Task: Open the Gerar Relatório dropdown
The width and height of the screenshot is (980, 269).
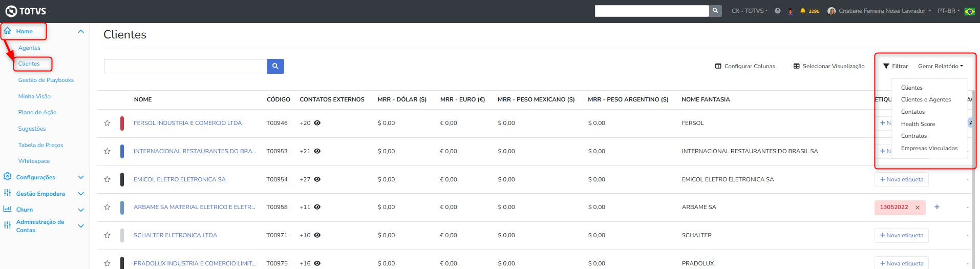Action: (940, 66)
